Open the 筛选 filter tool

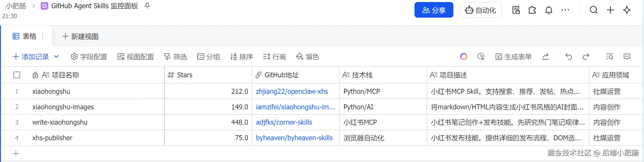tap(175, 57)
